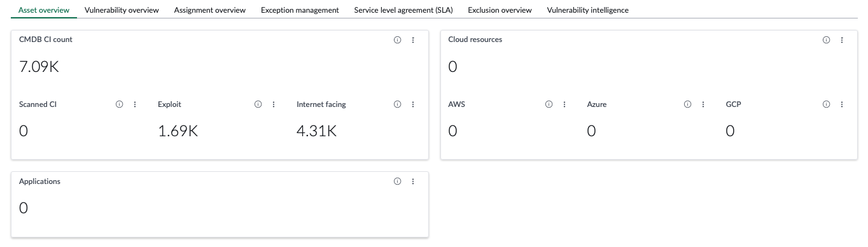Open more options menu for CMDB CI count
The width and height of the screenshot is (868, 247).
tap(412, 39)
